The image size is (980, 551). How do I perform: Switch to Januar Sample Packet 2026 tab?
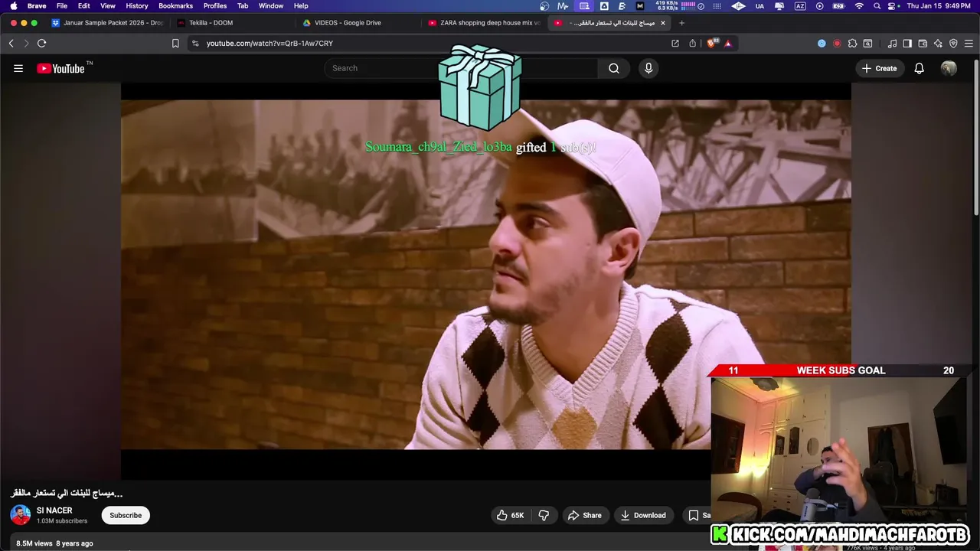tap(106, 23)
